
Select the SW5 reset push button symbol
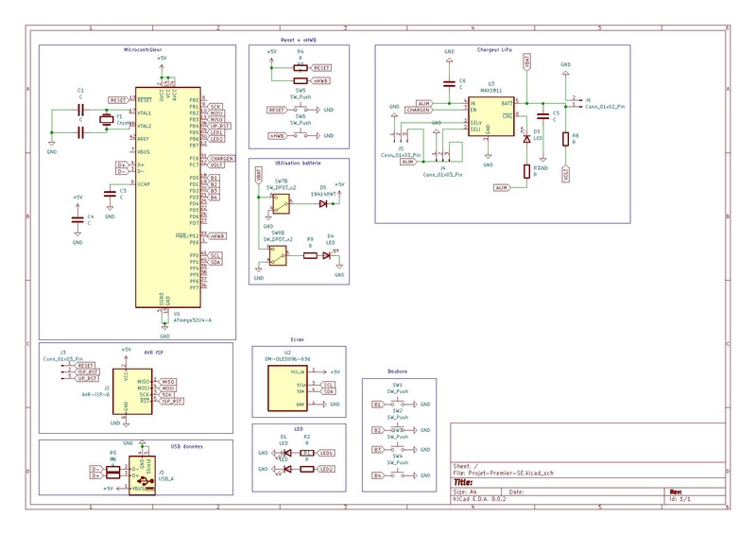point(301,109)
